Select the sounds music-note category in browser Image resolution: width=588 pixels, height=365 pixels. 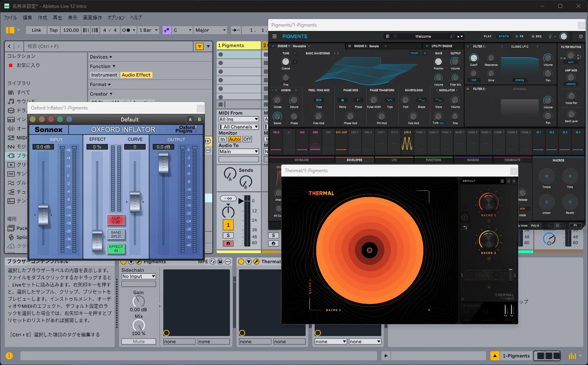coord(11,101)
